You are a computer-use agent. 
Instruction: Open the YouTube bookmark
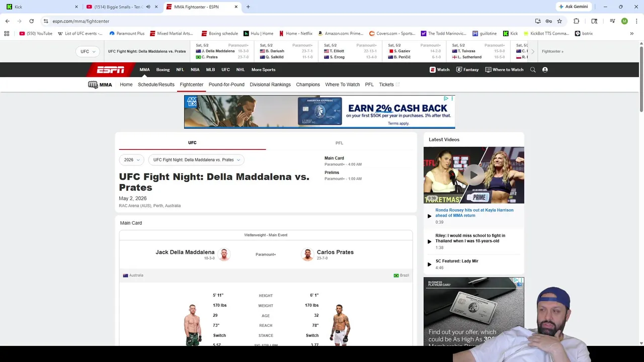(x=36, y=34)
